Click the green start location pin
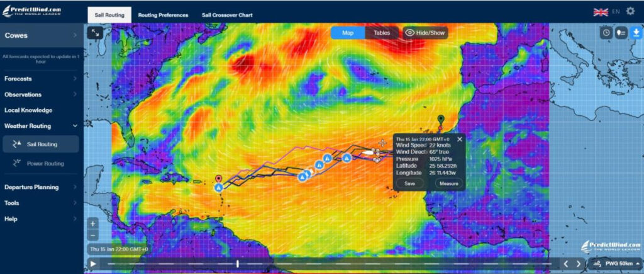Image resolution: width=644 pixels, height=274 pixels. click(441, 120)
